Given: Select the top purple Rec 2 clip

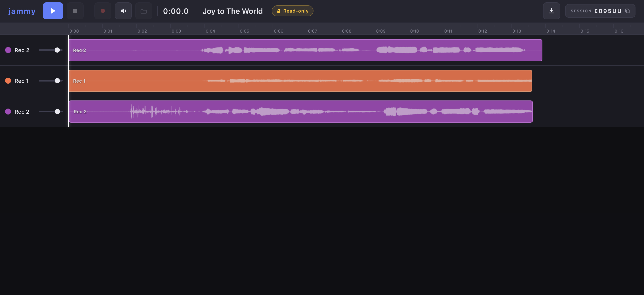Looking at the screenshot, I should 306,50.
